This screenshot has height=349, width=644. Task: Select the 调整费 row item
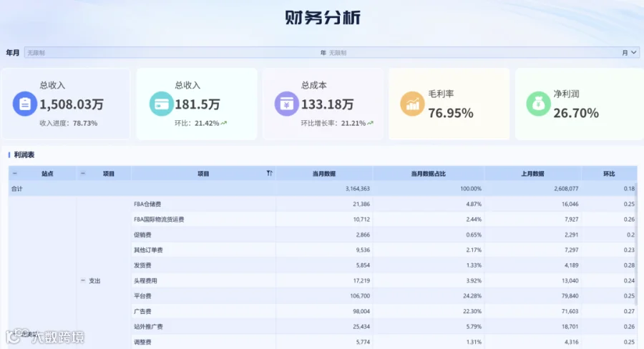(142, 342)
